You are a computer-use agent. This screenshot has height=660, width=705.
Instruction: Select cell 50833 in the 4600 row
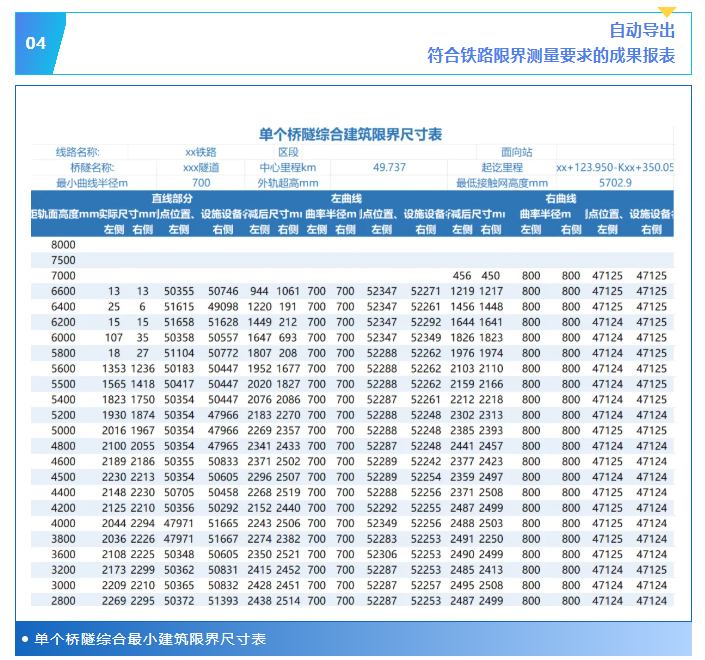pos(223,461)
